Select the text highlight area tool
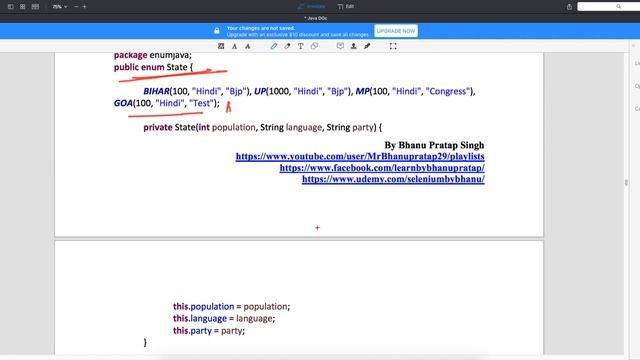Viewport: 640px width, 360px height. [x=221, y=46]
